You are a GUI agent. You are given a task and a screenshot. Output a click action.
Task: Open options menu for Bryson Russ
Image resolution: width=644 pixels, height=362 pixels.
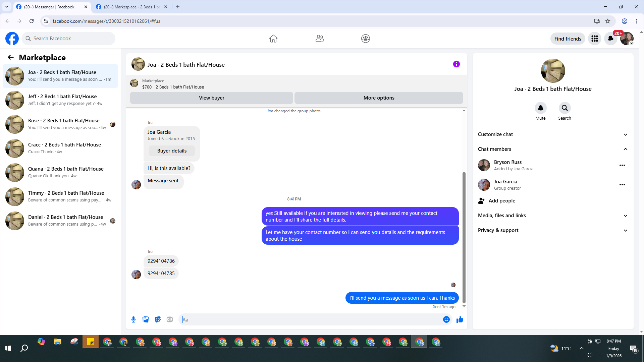(x=622, y=165)
